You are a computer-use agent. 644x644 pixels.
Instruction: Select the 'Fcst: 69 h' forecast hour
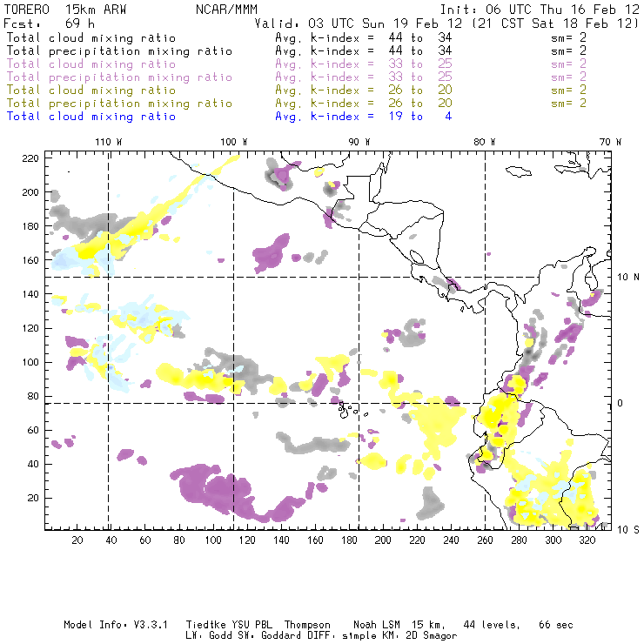(49, 23)
